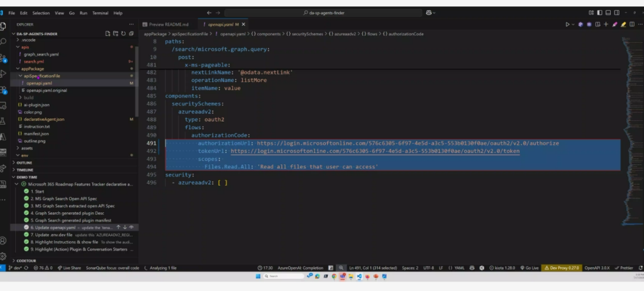Toggle secondary side bar layout icon

pyautogui.click(x=617, y=13)
